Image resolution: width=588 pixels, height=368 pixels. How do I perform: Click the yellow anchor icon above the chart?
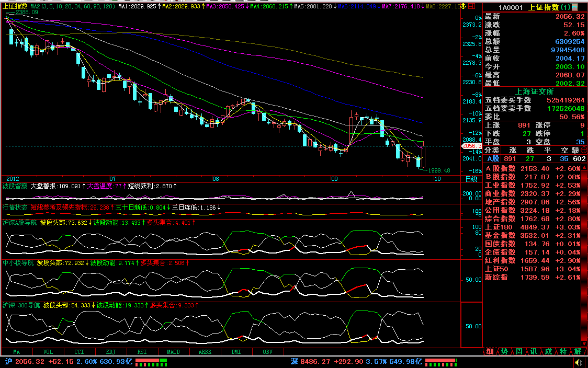463,6
